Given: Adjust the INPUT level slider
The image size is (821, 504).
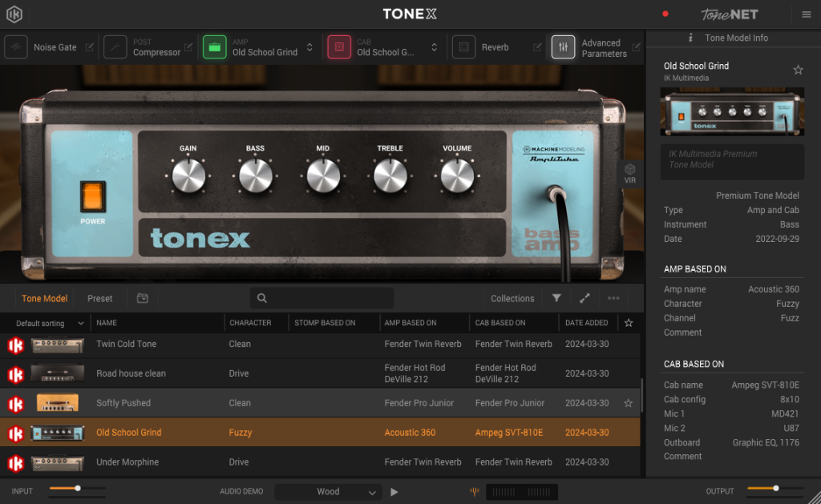Looking at the screenshot, I should (78, 488).
